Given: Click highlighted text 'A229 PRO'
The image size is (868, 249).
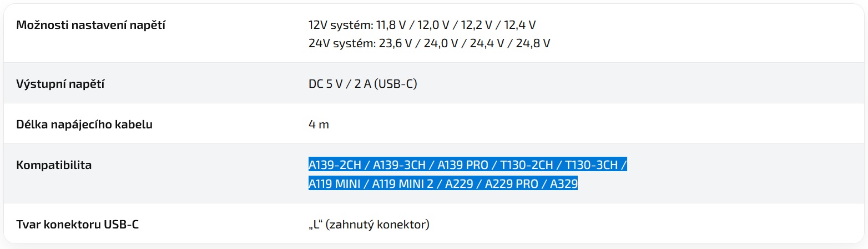Looking at the screenshot, I should tap(512, 184).
